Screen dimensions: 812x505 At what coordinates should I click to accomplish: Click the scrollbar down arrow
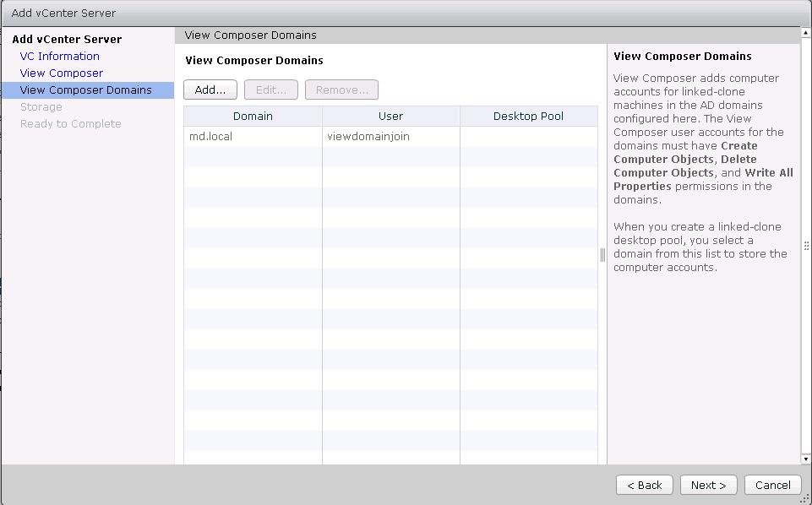805,459
